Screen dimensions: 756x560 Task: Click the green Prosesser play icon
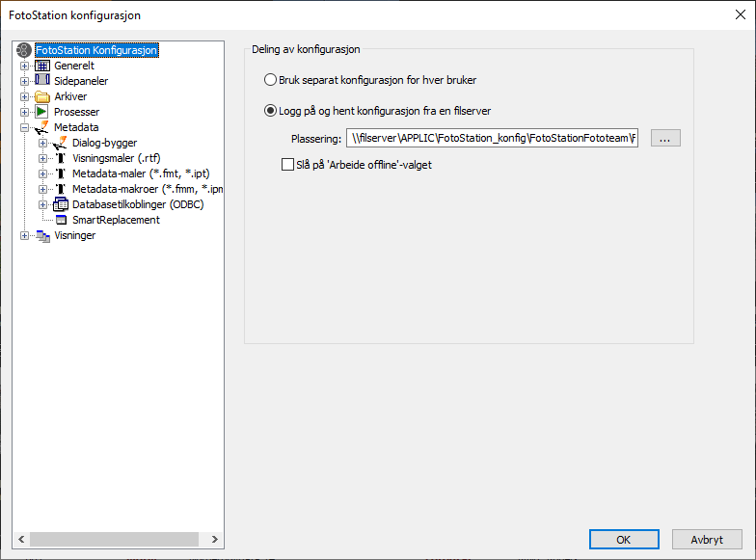42,112
